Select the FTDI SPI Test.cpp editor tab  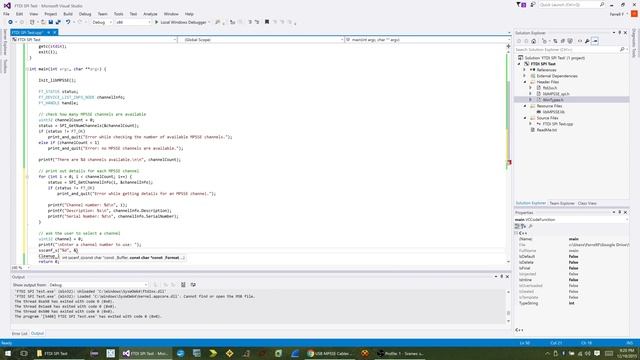click(x=28, y=32)
